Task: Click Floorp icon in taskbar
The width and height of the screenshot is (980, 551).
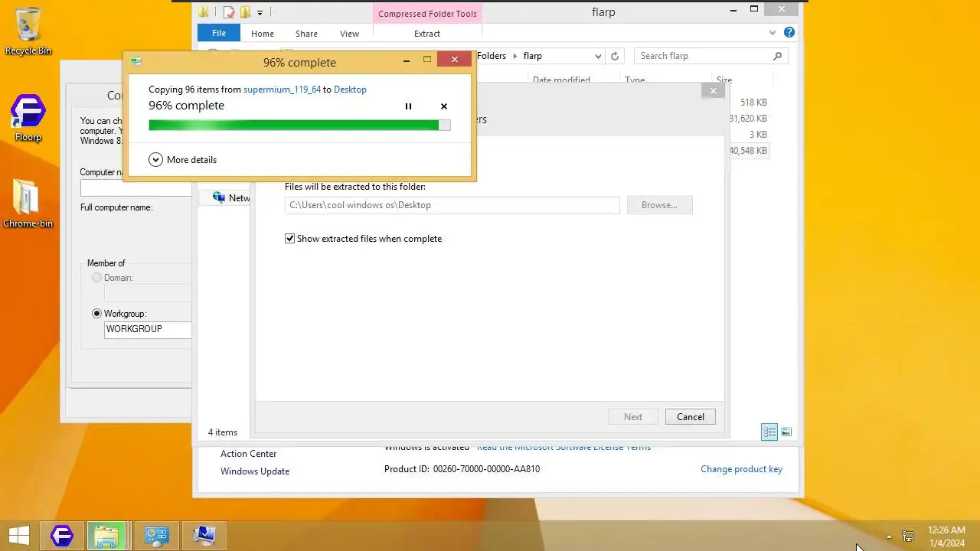Action: 62,536
